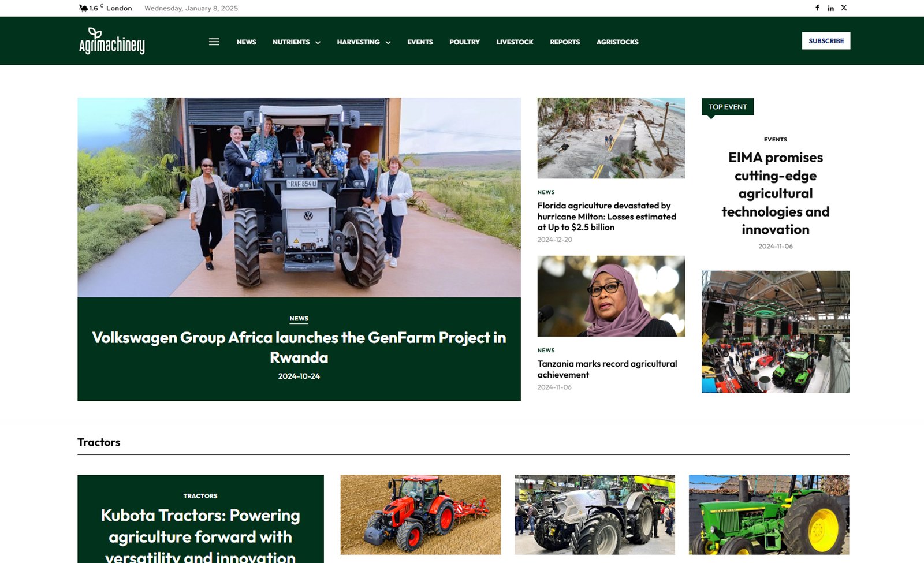Click the red tractor in field thumbnail

[420, 515]
